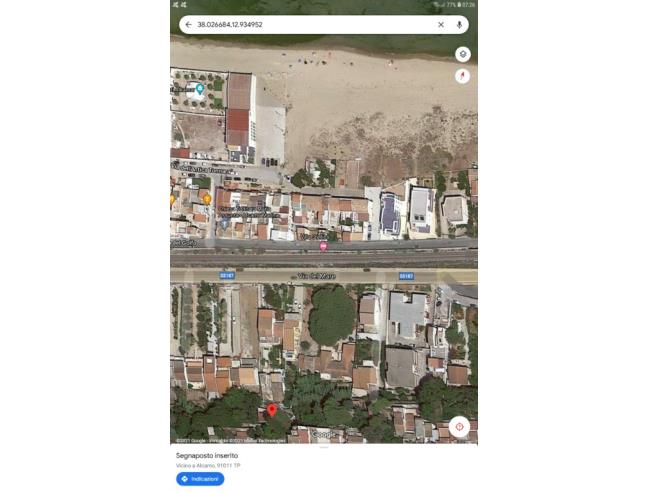The width and height of the screenshot is (648, 492).
Task: Tap the red compass button
Action: (x=462, y=76)
